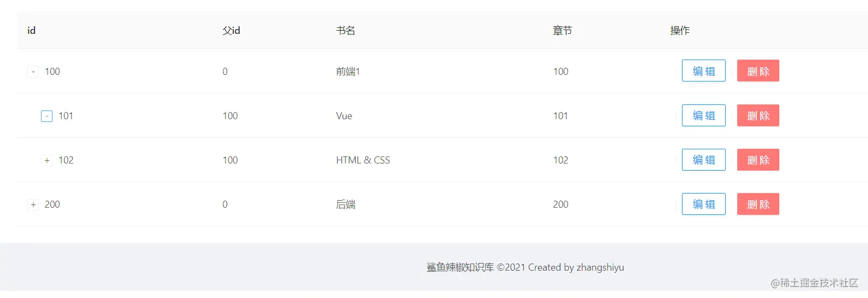This screenshot has height=298, width=868.
Task: Select the book name 前端1
Action: click(348, 72)
